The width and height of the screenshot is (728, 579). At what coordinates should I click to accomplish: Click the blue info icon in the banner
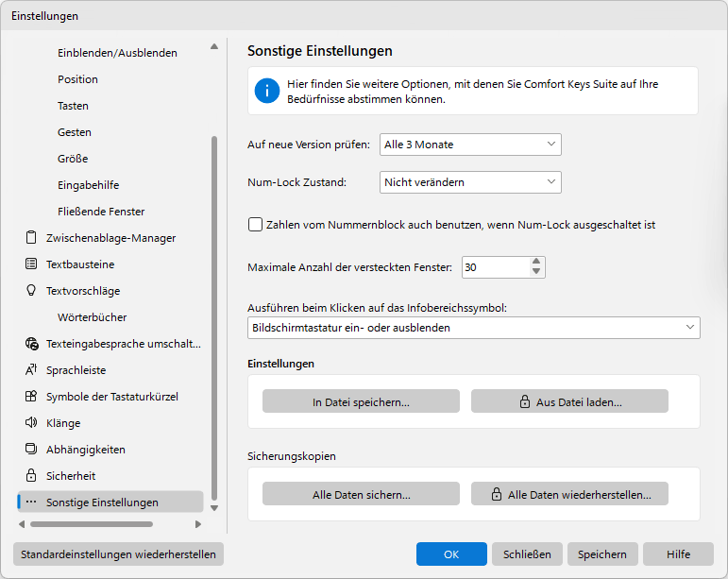(x=267, y=91)
